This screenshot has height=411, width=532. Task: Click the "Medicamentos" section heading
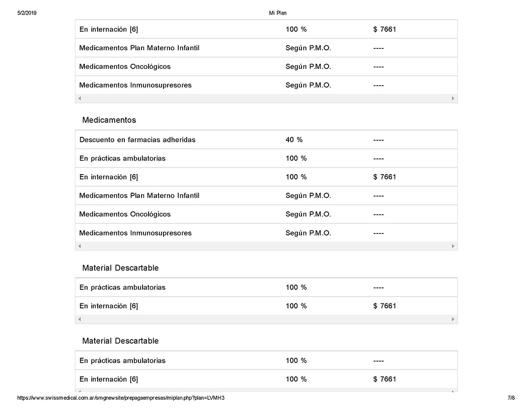coord(109,120)
